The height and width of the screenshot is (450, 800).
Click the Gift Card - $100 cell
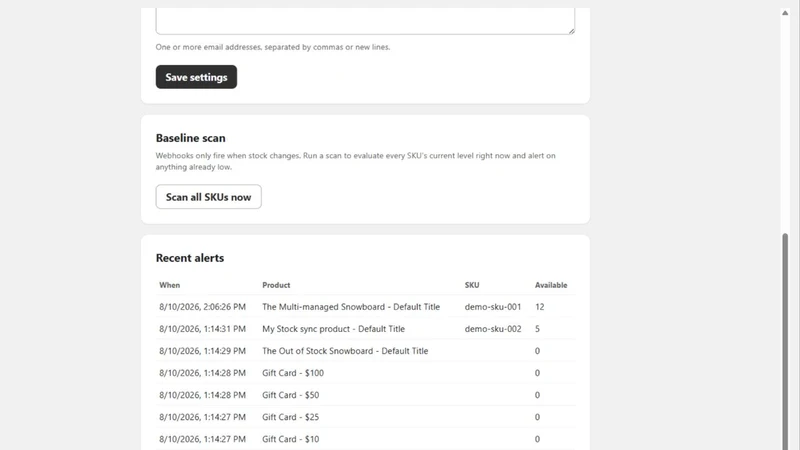pos(293,373)
